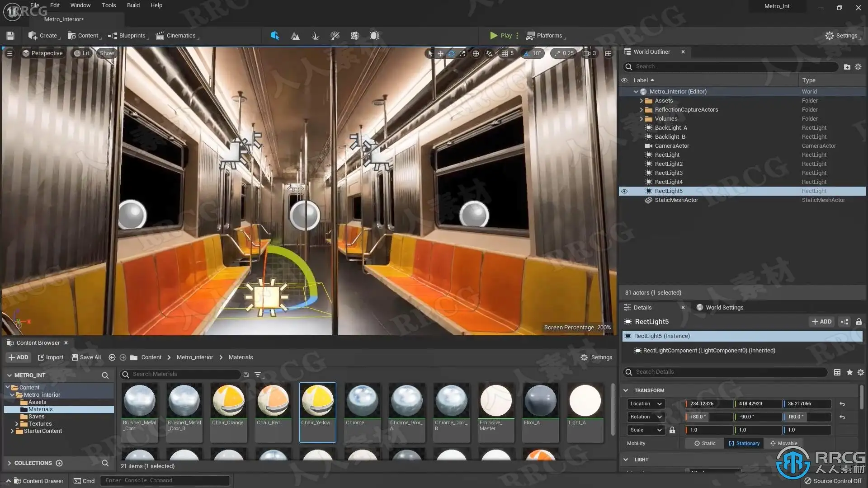The height and width of the screenshot is (488, 868).
Task: Toggle the viewport layout maximize icon
Action: 608,53
